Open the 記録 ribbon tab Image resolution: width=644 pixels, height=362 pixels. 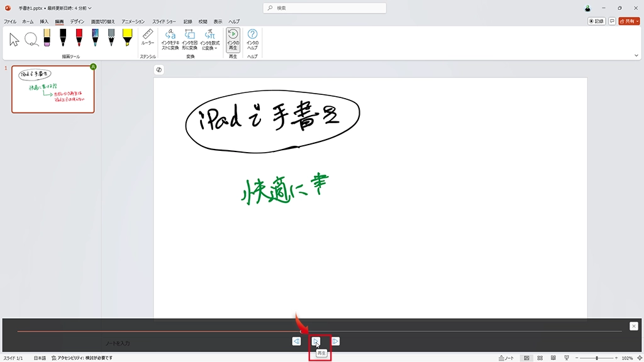tap(187, 21)
